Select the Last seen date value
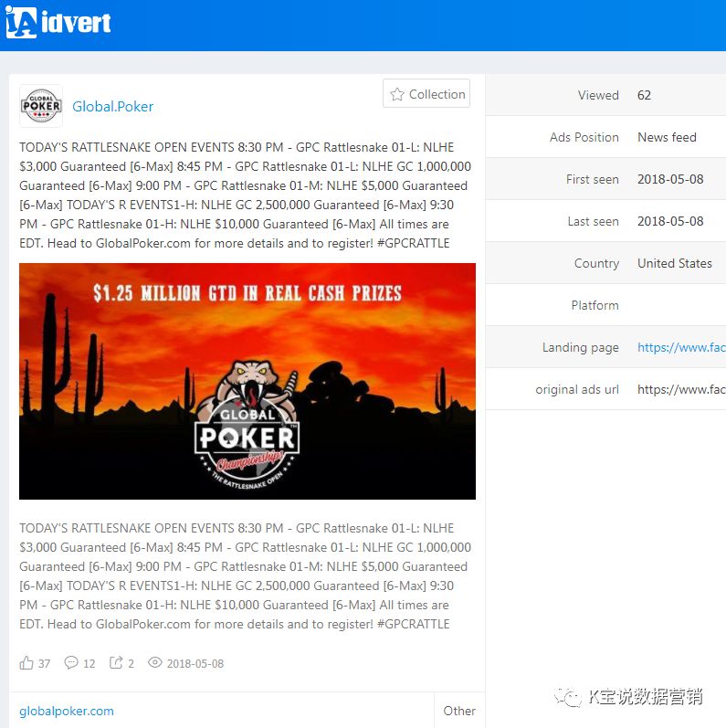Viewport: 726px width, 728px height. (670, 221)
